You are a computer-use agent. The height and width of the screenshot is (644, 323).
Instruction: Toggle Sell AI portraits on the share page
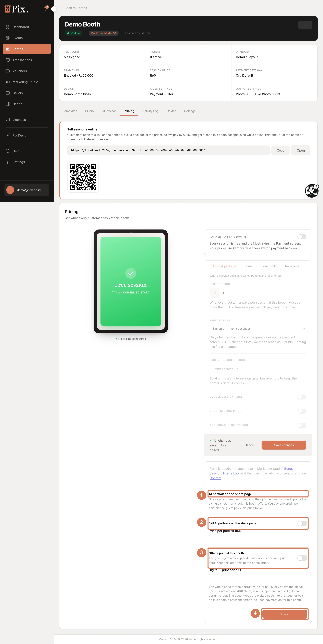coord(302,523)
